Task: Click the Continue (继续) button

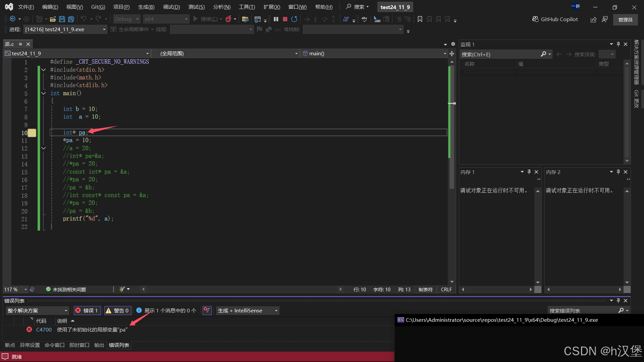Action: [x=205, y=19]
